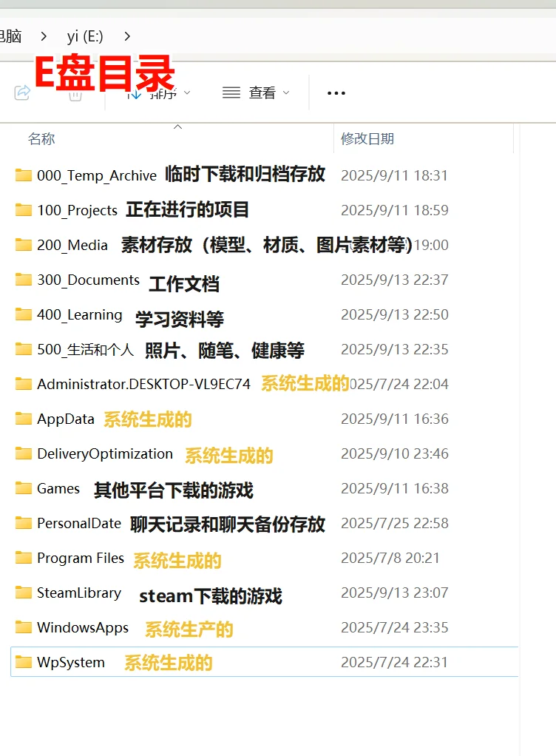
Task: Select the PersonalDate folder name
Action: click(79, 523)
